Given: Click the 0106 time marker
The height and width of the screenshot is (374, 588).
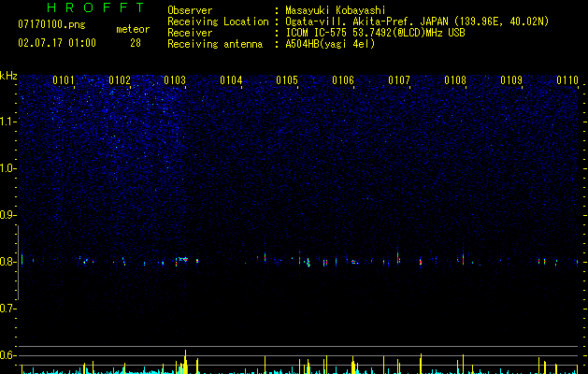Looking at the screenshot, I should pyautogui.click(x=343, y=80).
